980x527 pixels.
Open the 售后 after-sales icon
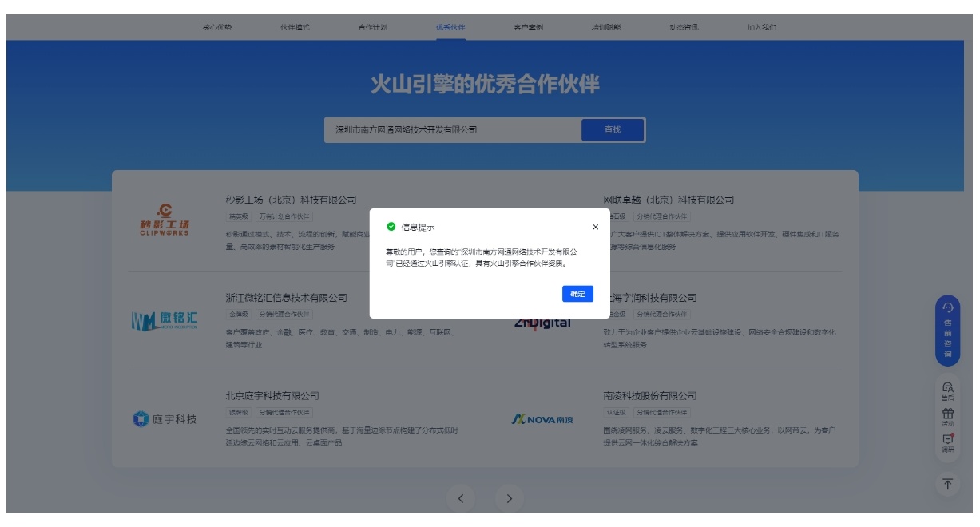[948, 390]
